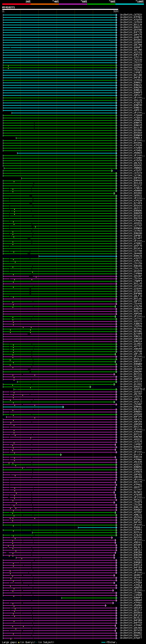Select hit label UniRef100_Q84NX7
146x644 pixels.
[131, 575]
